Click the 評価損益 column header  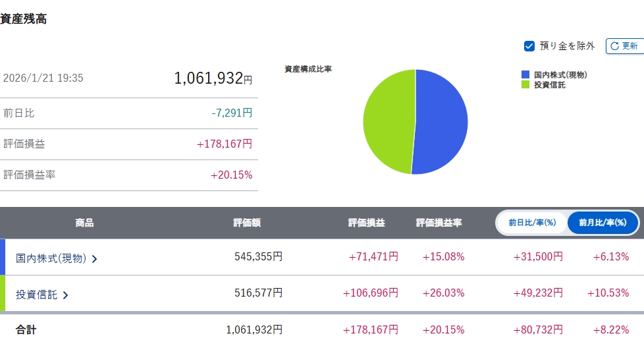(x=366, y=223)
